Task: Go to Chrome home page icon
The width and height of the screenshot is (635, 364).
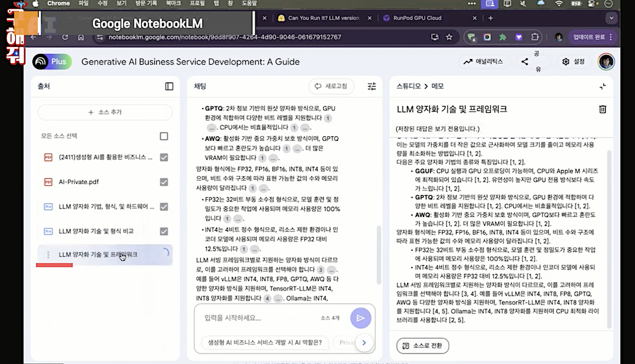Action: coord(81,37)
